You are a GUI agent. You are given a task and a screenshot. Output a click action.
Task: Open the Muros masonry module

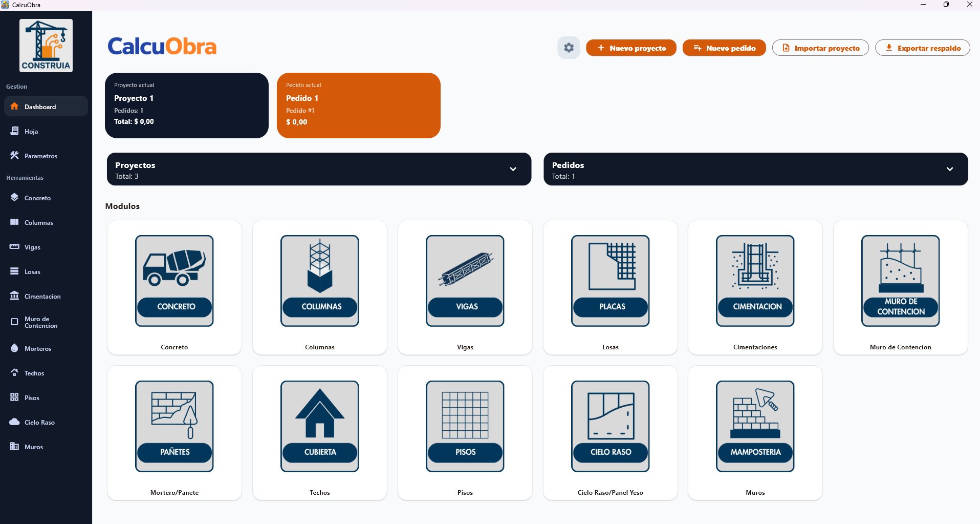(754, 433)
